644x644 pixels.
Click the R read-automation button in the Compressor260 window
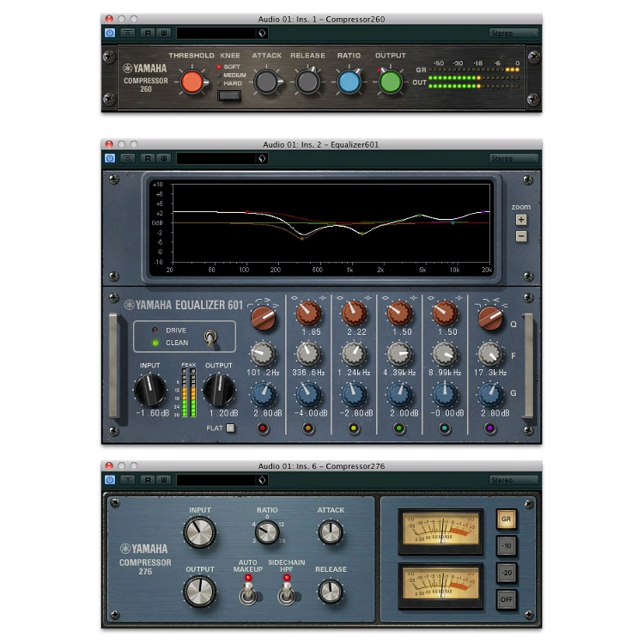[148, 33]
